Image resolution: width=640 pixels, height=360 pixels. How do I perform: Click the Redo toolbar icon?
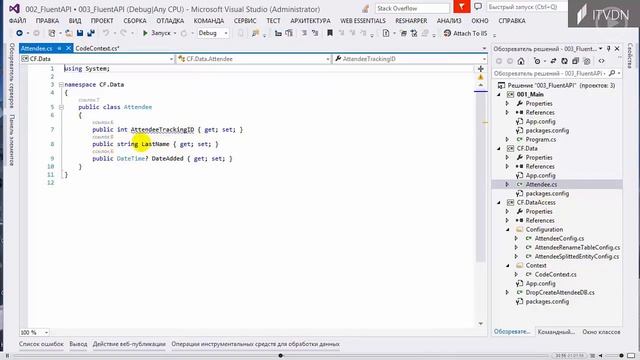[x=123, y=33]
